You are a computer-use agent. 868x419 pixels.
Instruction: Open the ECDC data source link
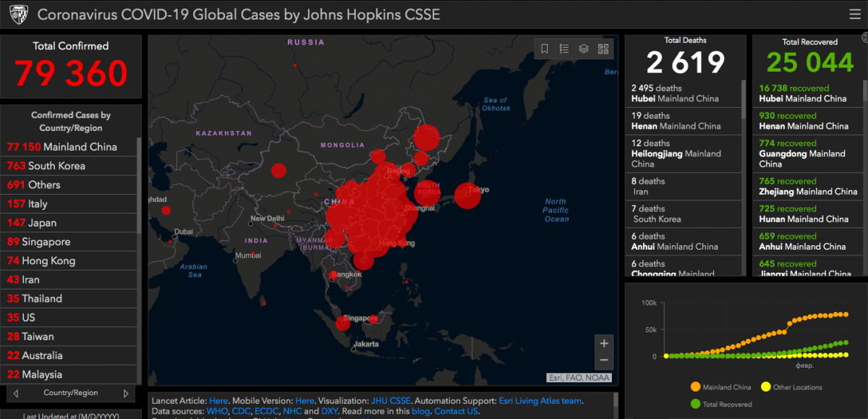pyautogui.click(x=267, y=411)
